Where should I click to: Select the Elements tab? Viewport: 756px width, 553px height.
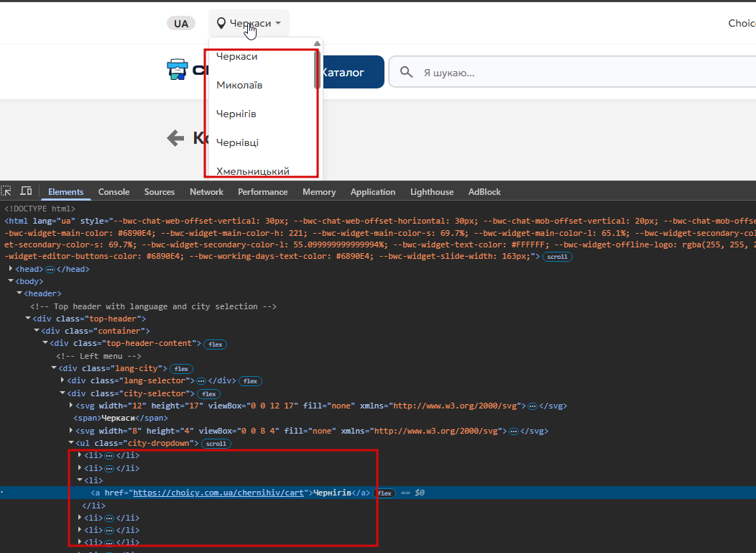pyautogui.click(x=65, y=191)
